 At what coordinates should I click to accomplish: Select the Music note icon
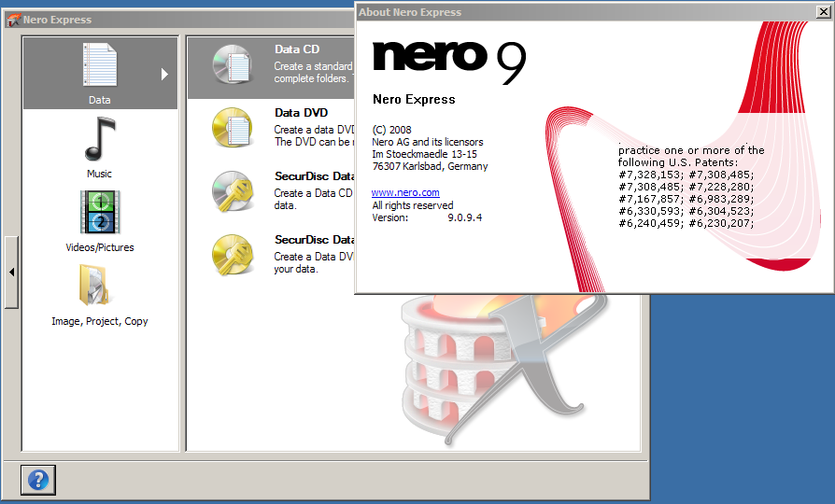click(100, 139)
